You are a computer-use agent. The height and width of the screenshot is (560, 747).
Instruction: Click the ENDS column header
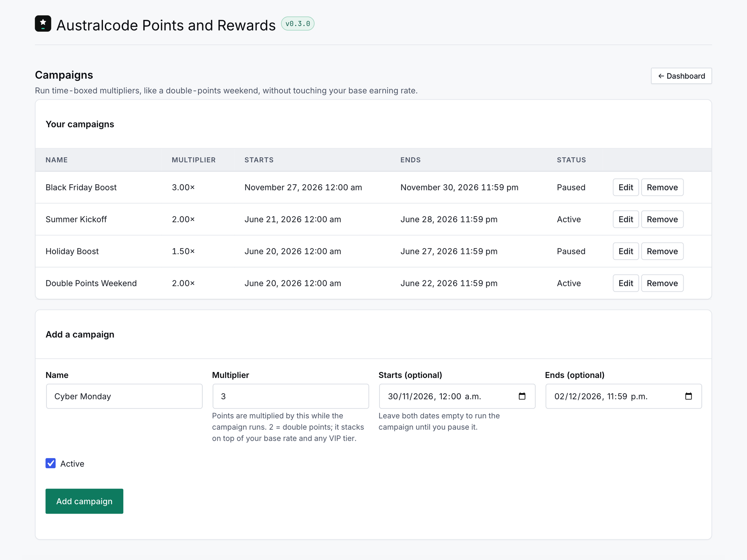(410, 160)
